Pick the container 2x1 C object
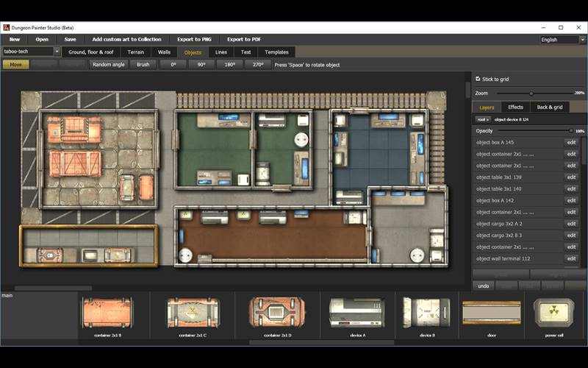Image resolution: width=588 pixels, height=368 pixels. pos(193,313)
